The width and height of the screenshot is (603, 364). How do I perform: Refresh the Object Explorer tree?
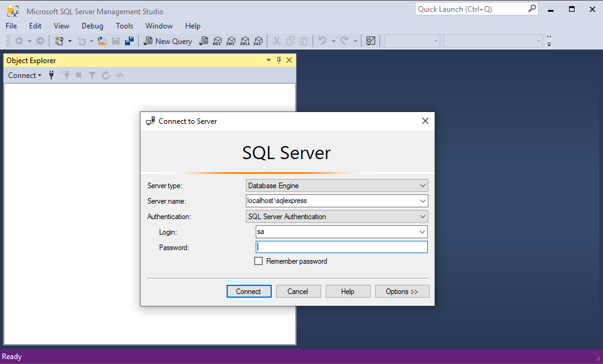coord(105,75)
